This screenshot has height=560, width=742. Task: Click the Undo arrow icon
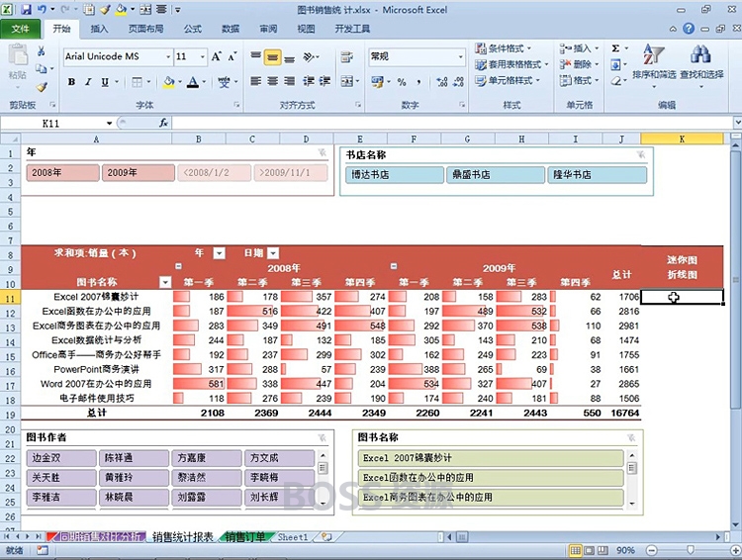click(x=43, y=9)
